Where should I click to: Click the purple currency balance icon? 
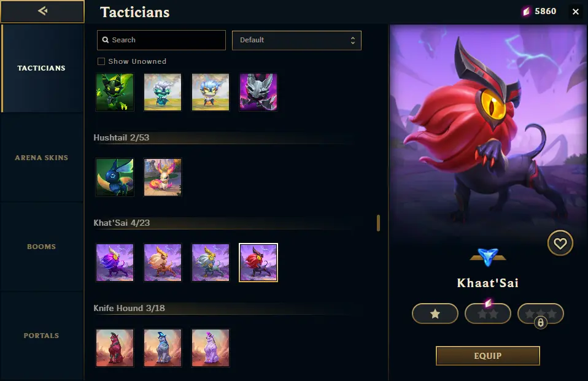[527, 12]
